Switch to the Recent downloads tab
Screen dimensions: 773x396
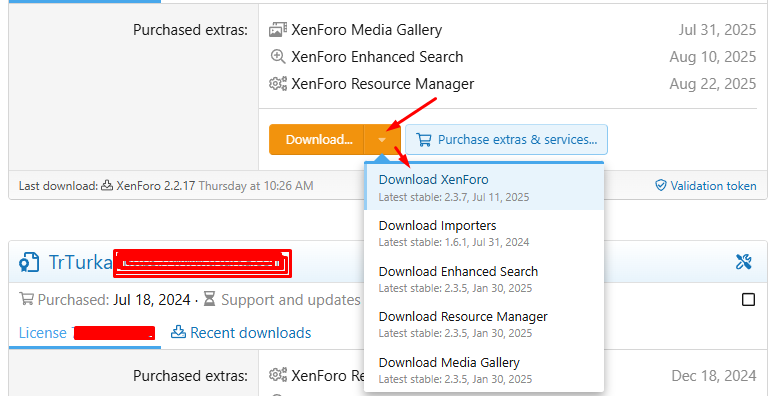click(241, 333)
